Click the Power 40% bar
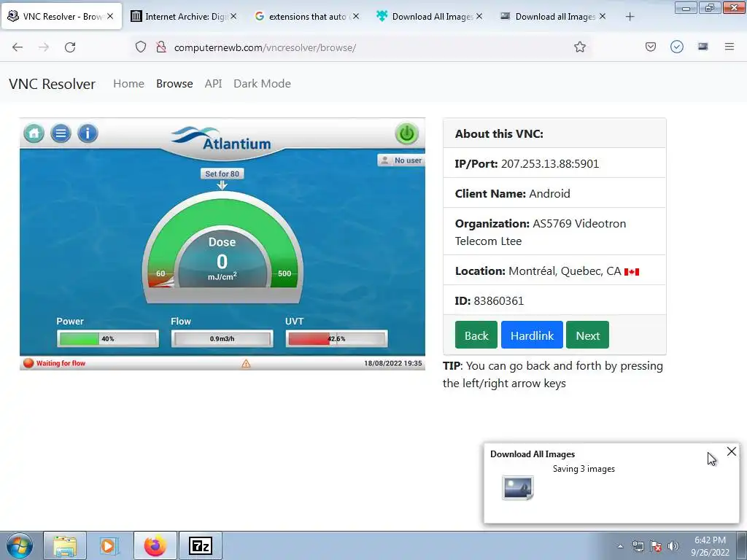747x560 pixels. 108,339
